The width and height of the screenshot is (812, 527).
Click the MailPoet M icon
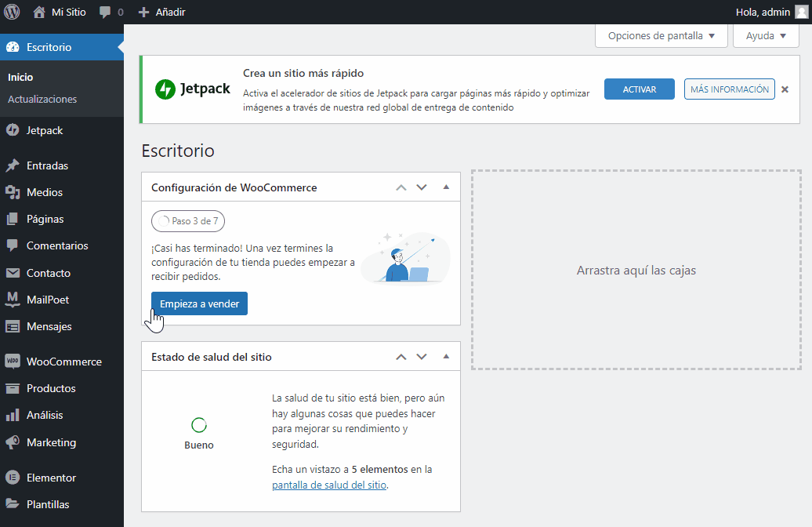tap(13, 300)
